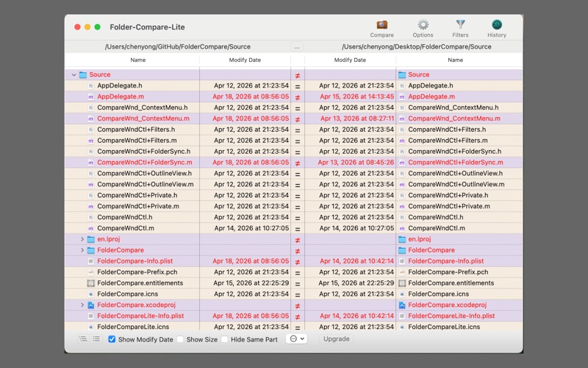
Task: Click the right Modify Date column header
Action: [x=350, y=60]
